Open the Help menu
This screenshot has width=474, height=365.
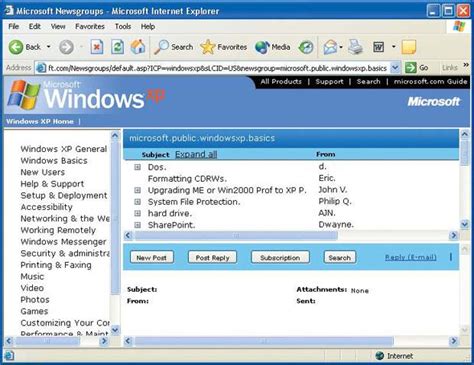tap(148, 26)
